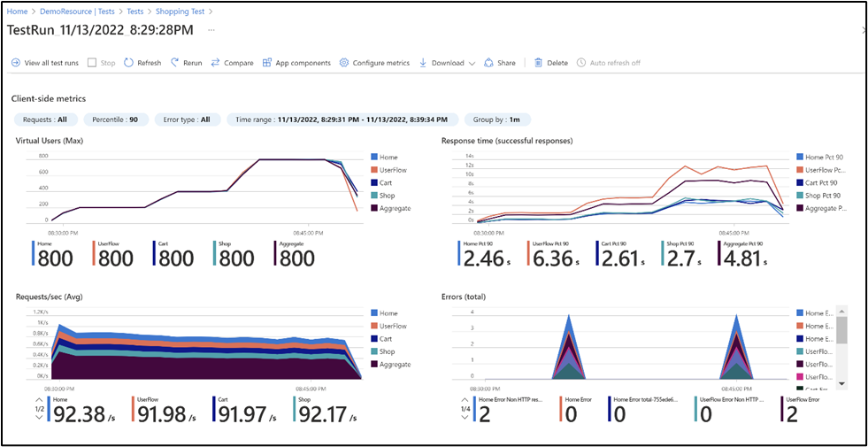
Task: Go to next page of Requests/sec legend
Action: [39, 417]
